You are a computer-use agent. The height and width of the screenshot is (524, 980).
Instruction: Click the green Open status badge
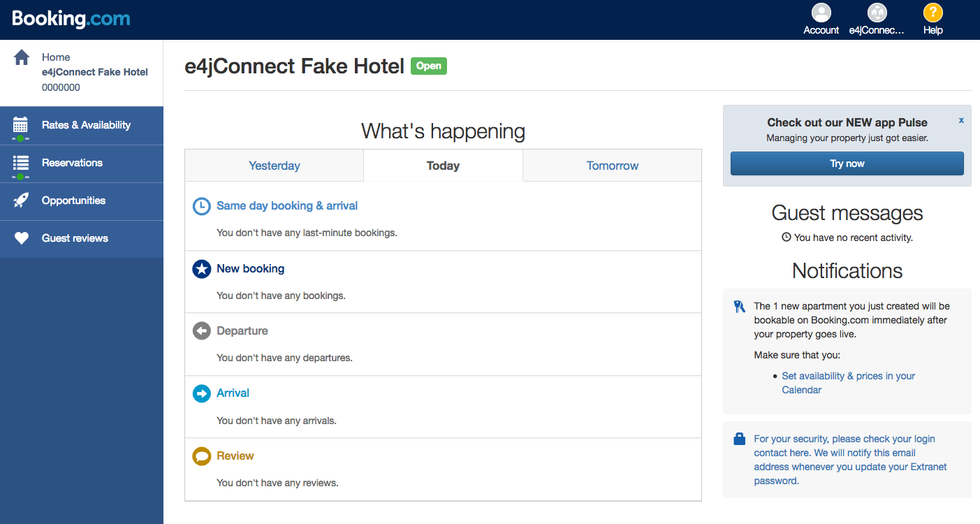(x=428, y=66)
